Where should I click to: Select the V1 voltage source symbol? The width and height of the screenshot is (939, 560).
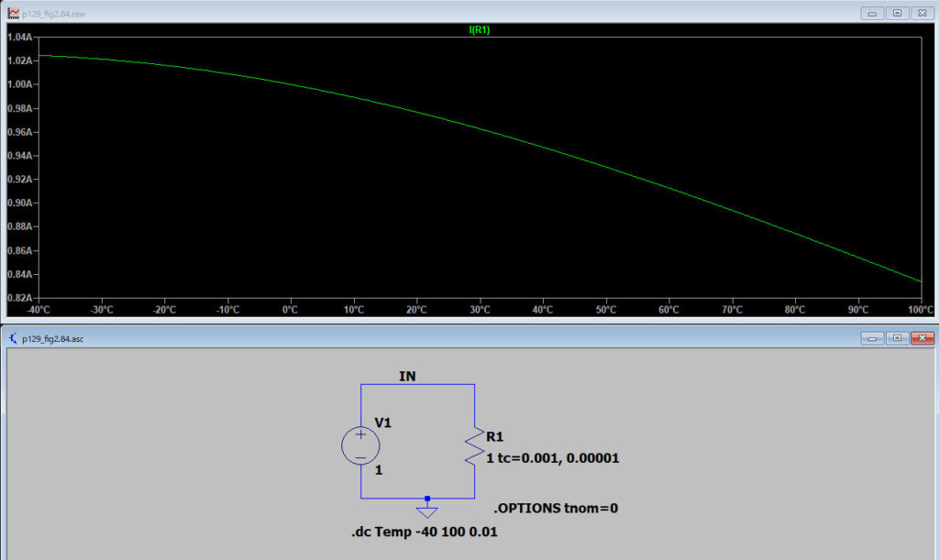click(360, 445)
